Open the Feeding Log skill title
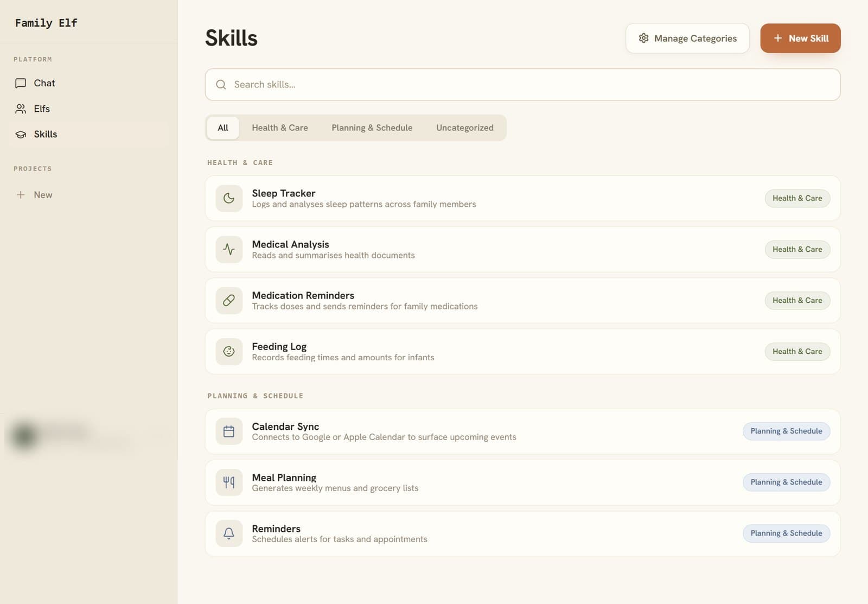The width and height of the screenshot is (868, 604). [x=279, y=346]
